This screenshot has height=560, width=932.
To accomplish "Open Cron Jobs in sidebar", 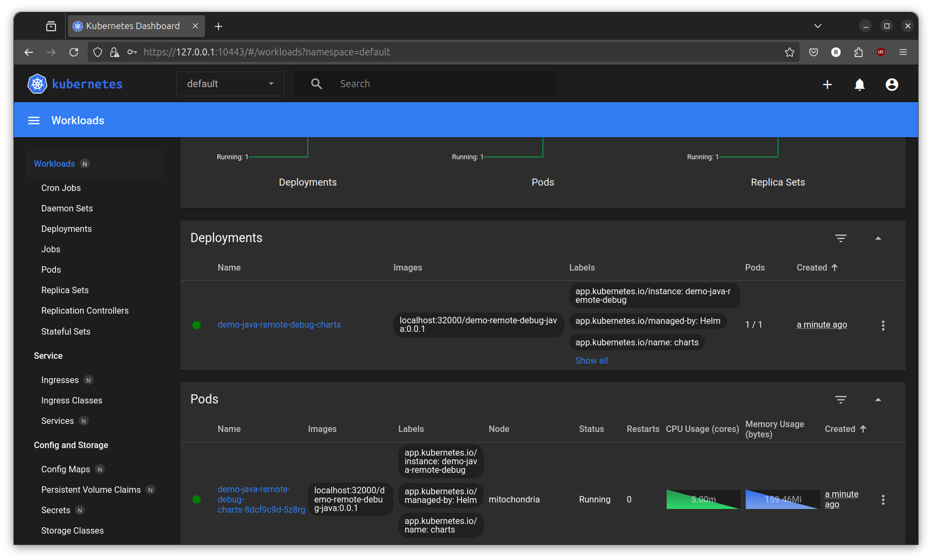I will coord(61,188).
